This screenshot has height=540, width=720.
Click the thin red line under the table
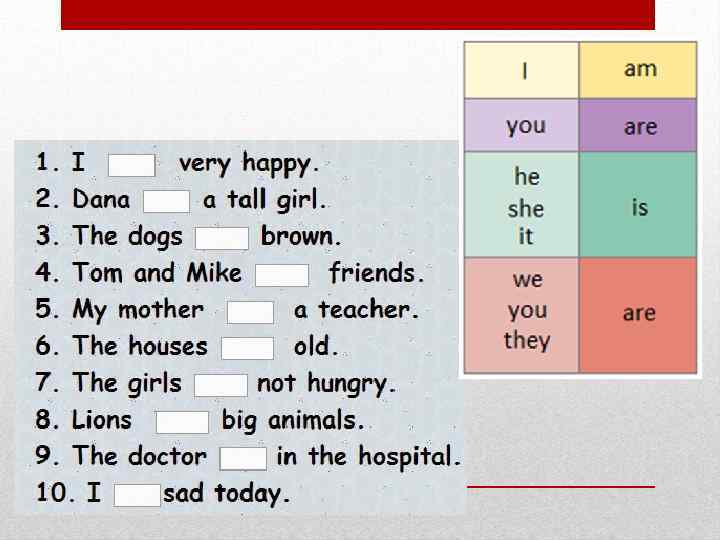pyautogui.click(x=560, y=486)
